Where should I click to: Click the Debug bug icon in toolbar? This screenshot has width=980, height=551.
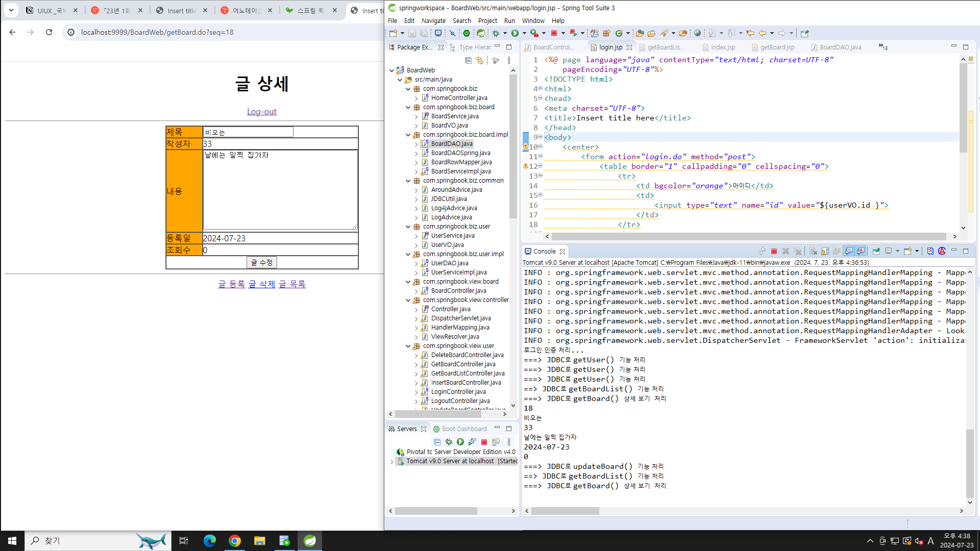click(x=496, y=33)
